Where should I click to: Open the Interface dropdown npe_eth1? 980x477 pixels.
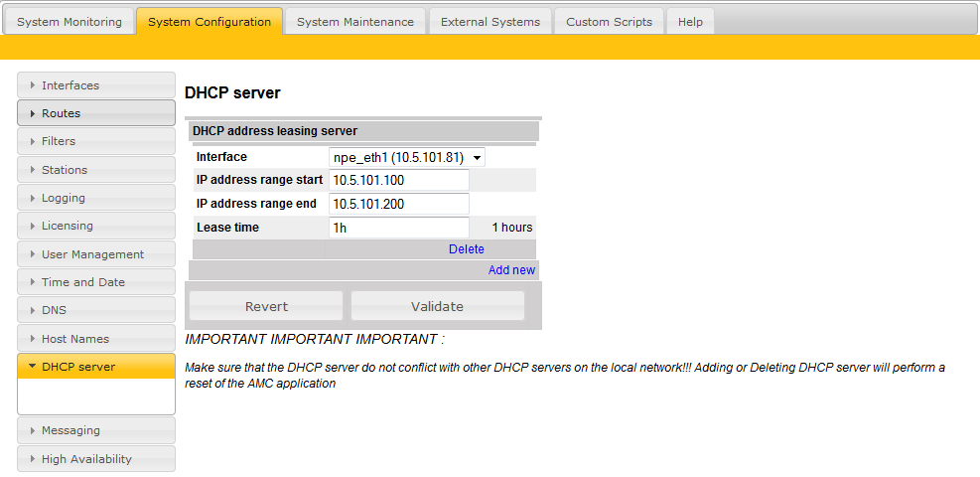(406, 157)
